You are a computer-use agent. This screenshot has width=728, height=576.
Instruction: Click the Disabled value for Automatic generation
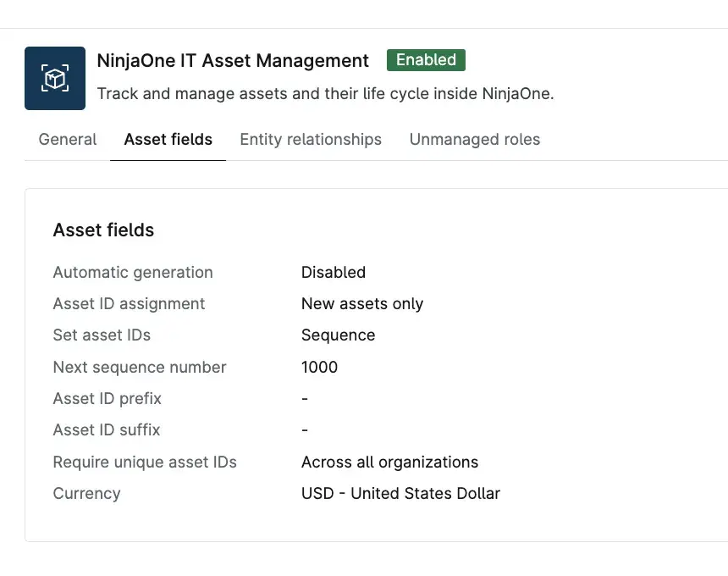(334, 272)
